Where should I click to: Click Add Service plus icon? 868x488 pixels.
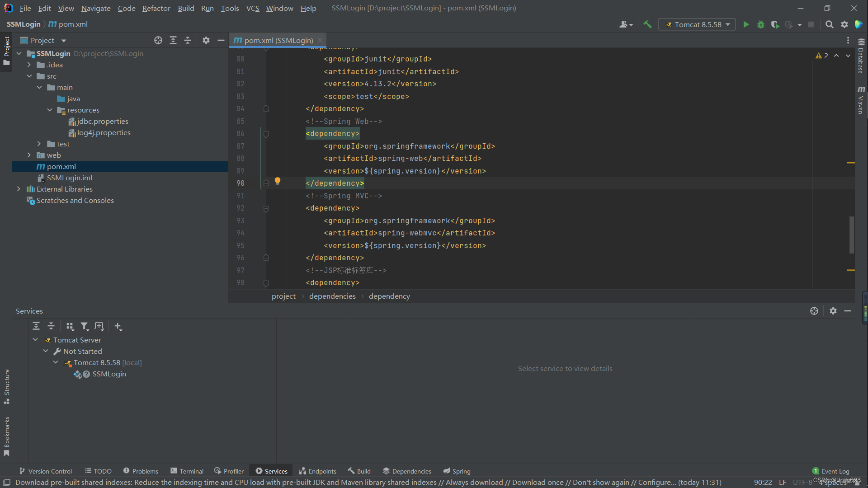point(118,326)
